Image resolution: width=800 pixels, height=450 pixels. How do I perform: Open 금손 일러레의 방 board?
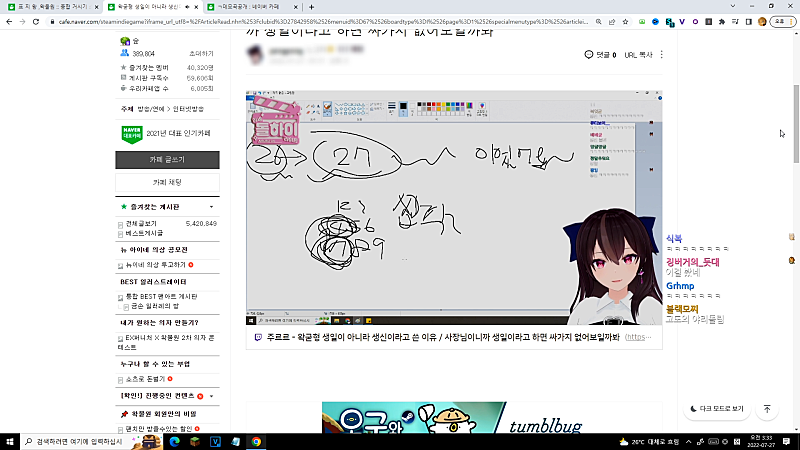[155, 306]
